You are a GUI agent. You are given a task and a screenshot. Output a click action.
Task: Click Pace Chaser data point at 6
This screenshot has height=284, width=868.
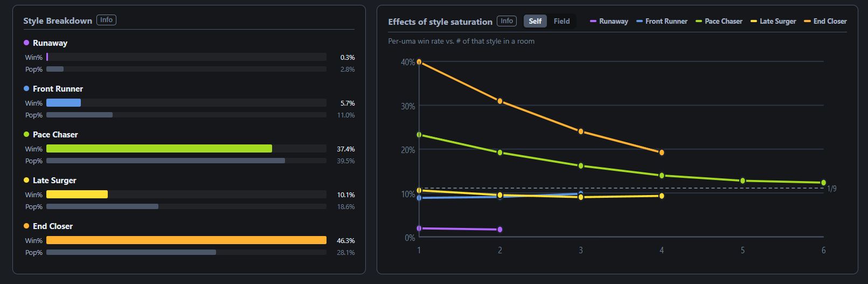[823, 183]
